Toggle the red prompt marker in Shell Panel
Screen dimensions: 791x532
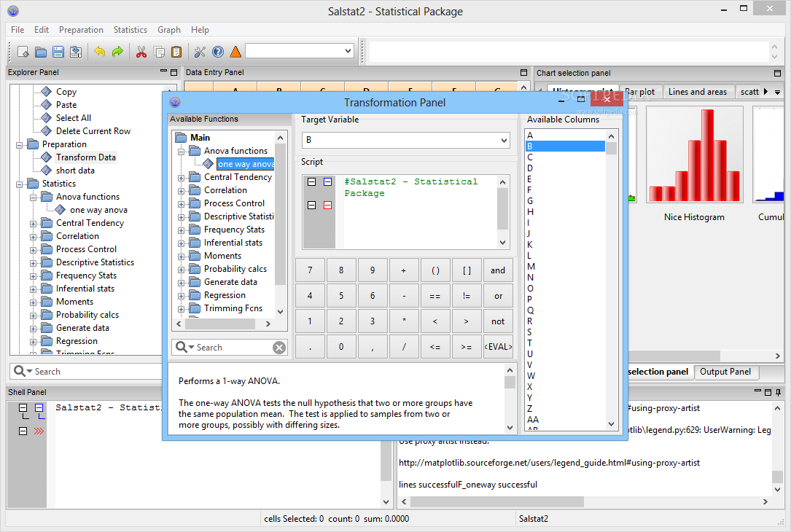point(39,431)
